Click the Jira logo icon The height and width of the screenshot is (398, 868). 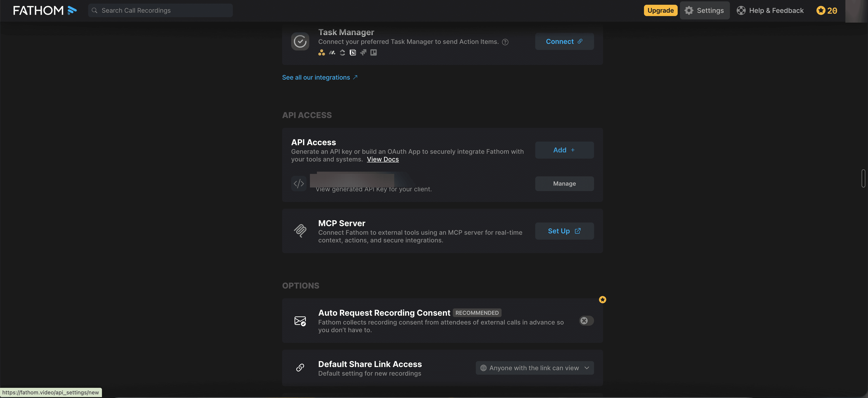363,52
